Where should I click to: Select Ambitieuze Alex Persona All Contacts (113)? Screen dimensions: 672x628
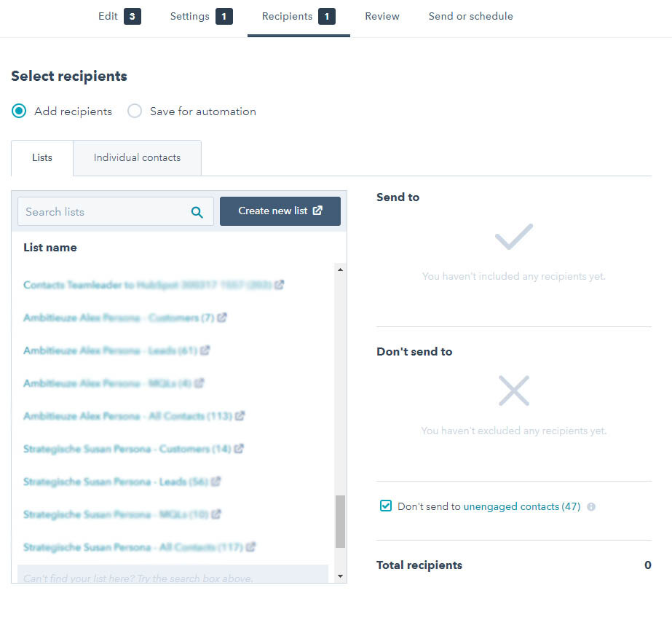point(127,417)
